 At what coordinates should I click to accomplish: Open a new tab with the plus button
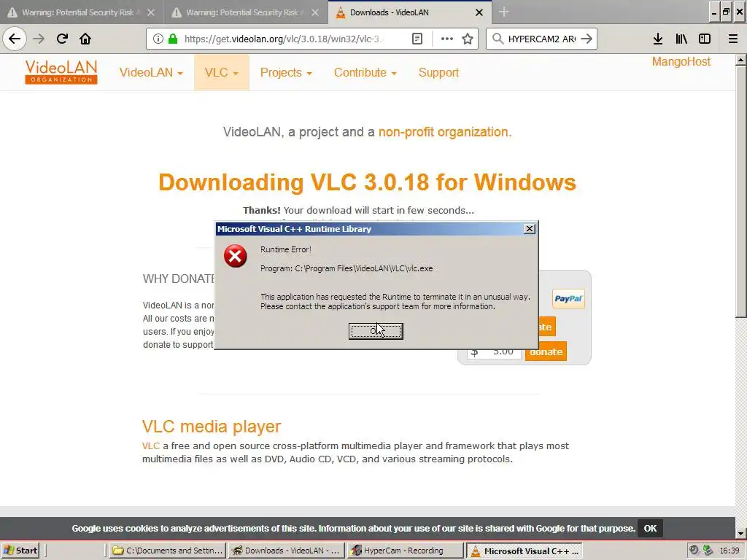pyautogui.click(x=504, y=12)
